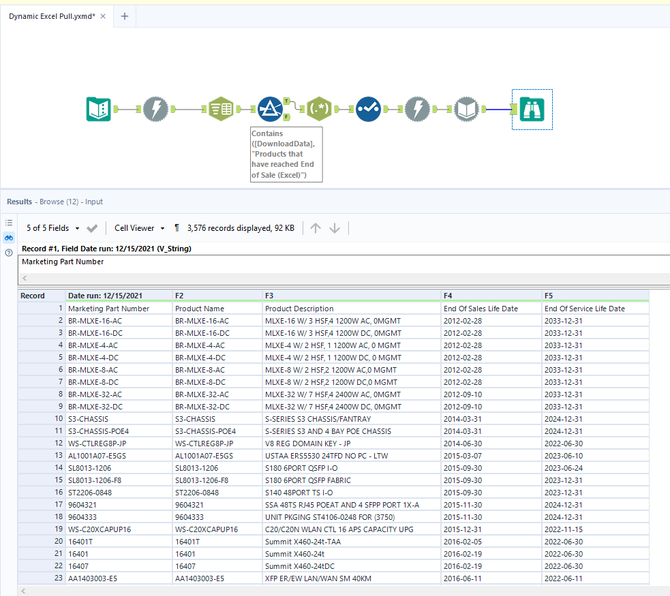Select the F5 column header
This screenshot has width=670, height=596.
[x=595, y=296]
